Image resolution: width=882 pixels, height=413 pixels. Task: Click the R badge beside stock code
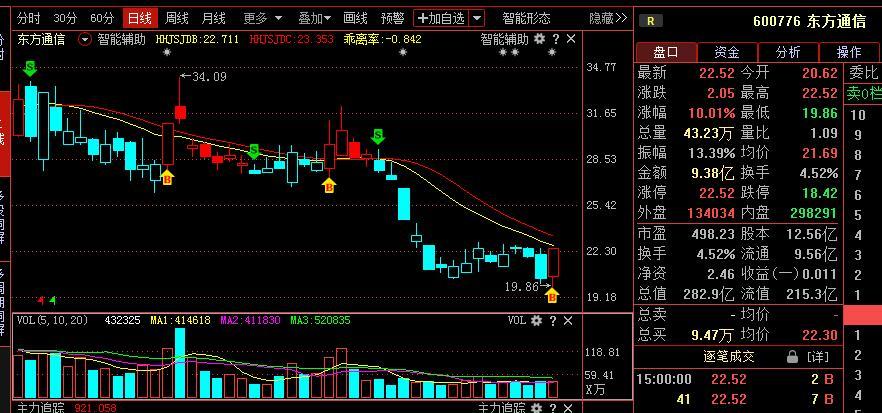pos(651,21)
